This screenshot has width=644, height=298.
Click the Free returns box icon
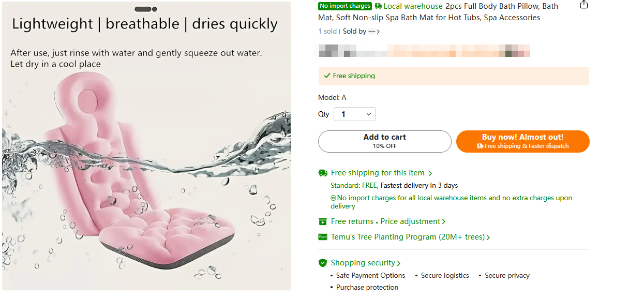pyautogui.click(x=323, y=221)
